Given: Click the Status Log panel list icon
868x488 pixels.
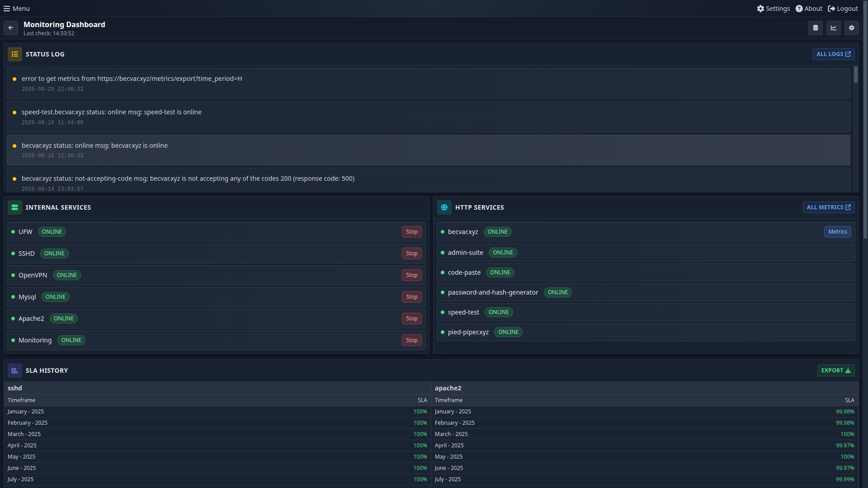Looking at the screenshot, I should point(15,54).
